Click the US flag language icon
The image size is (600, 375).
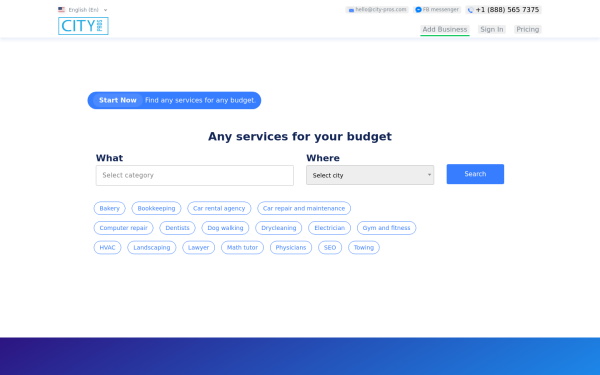click(61, 10)
